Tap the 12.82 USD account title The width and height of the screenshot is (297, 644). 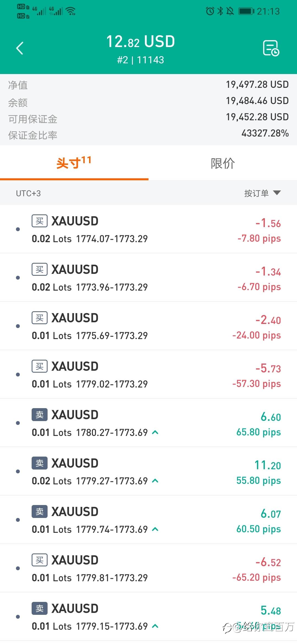click(x=141, y=42)
